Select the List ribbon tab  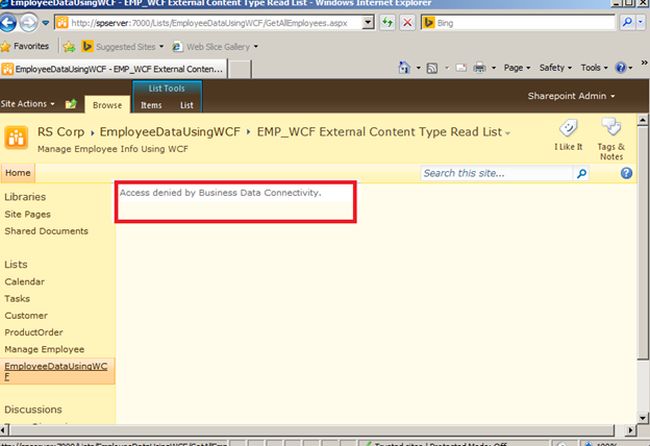pyautogui.click(x=187, y=105)
